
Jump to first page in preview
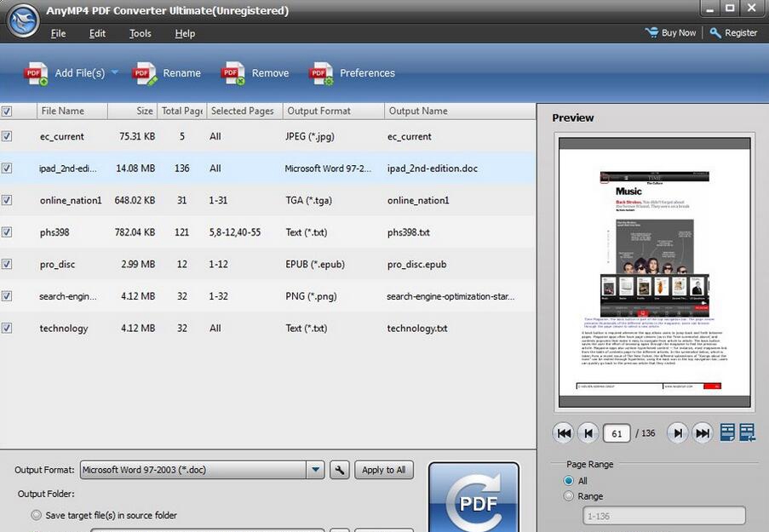pyautogui.click(x=564, y=433)
